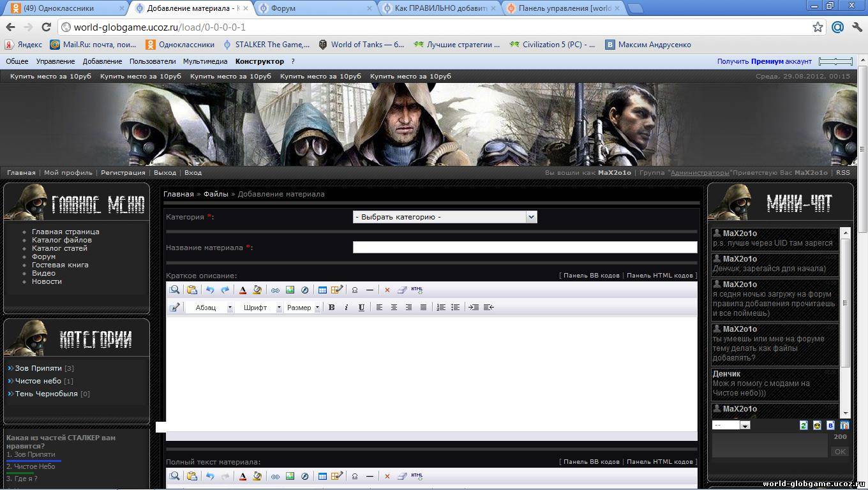This screenshot has width=868, height=490.
Task: Align text left in Краткое описание editor
Action: pyautogui.click(x=379, y=308)
